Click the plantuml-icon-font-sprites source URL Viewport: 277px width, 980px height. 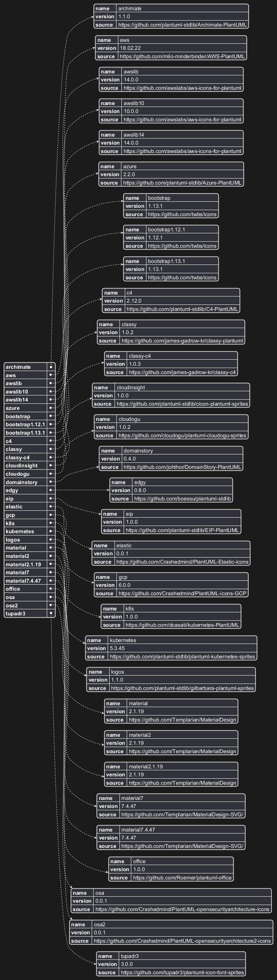(x=182, y=972)
